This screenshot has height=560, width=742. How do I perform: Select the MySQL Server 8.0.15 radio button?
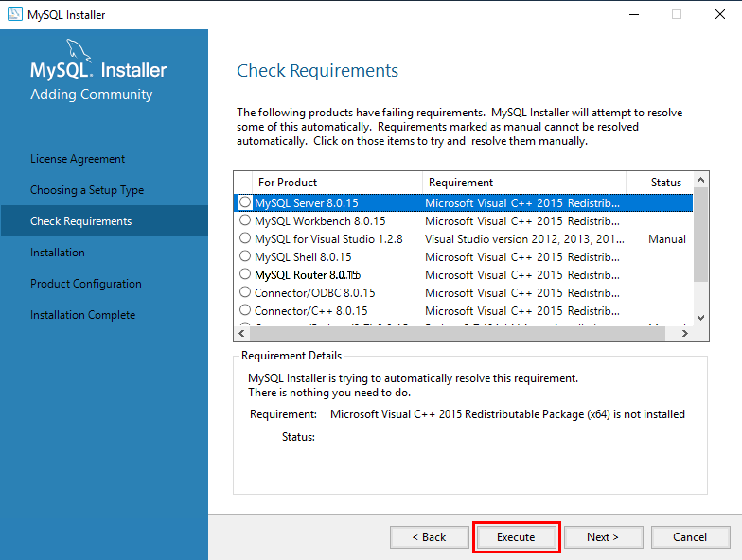[x=244, y=202]
